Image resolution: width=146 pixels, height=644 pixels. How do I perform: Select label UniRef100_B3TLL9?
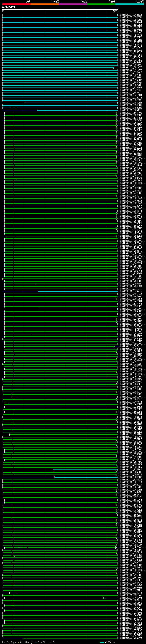[131, 60]
